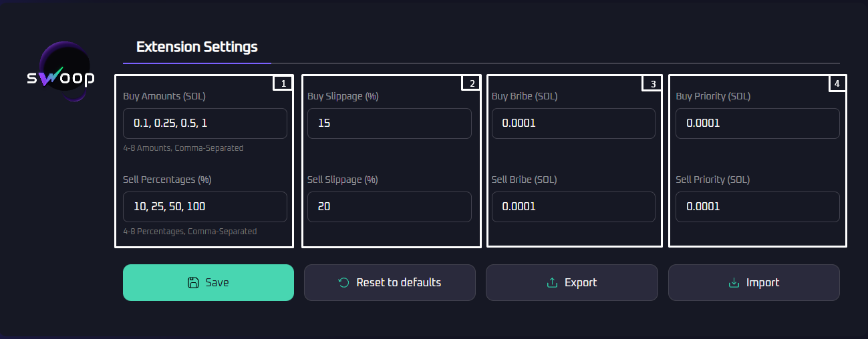This screenshot has height=339, width=868.
Task: Click the Export upload arrow icon
Action: 552,282
